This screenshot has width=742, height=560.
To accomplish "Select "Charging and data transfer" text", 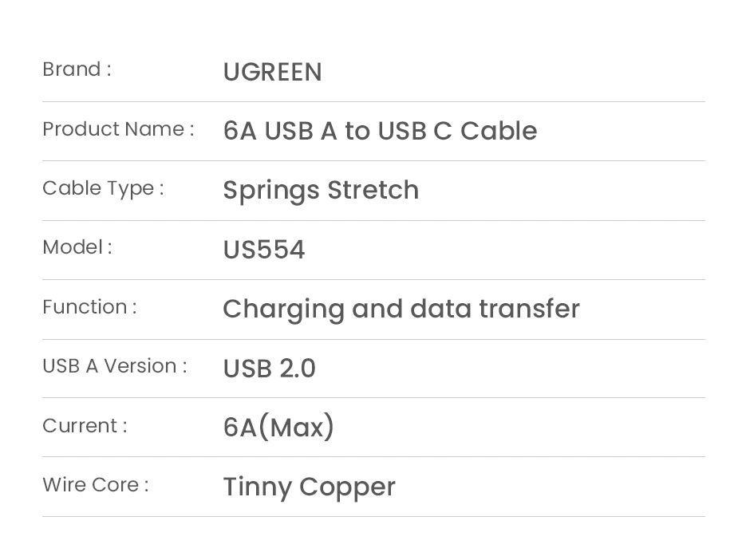I will [x=401, y=309].
